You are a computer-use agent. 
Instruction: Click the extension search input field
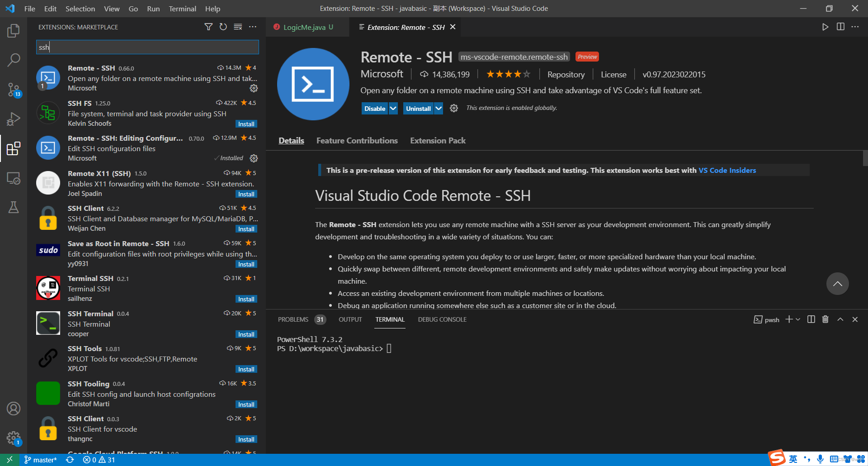(x=147, y=47)
